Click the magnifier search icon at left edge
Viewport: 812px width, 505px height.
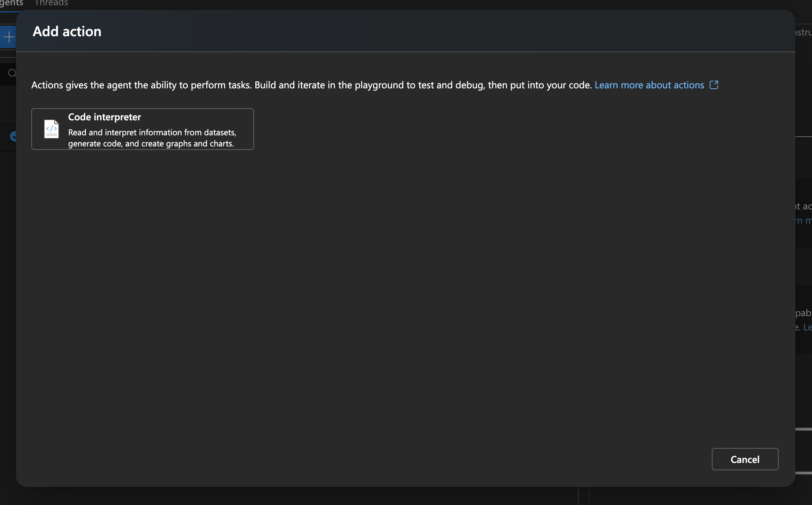click(x=12, y=73)
